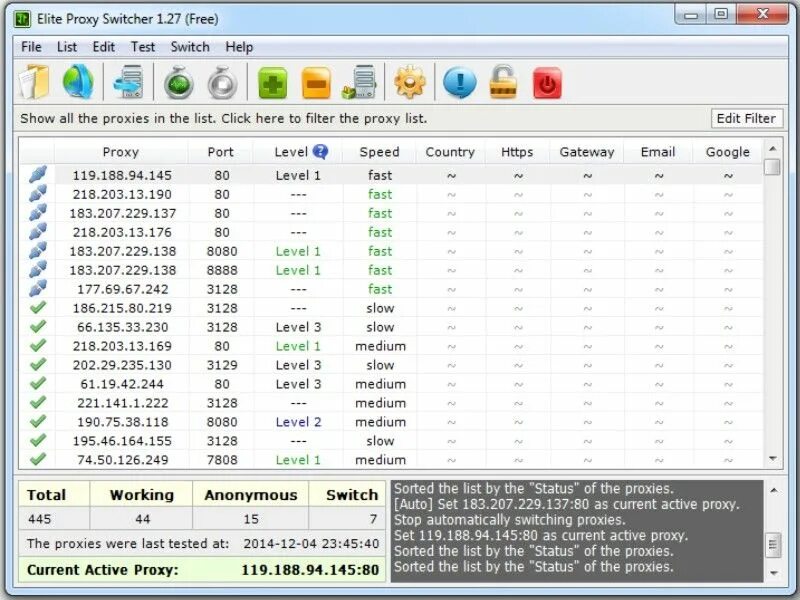Sort by the Email column header

point(658,152)
